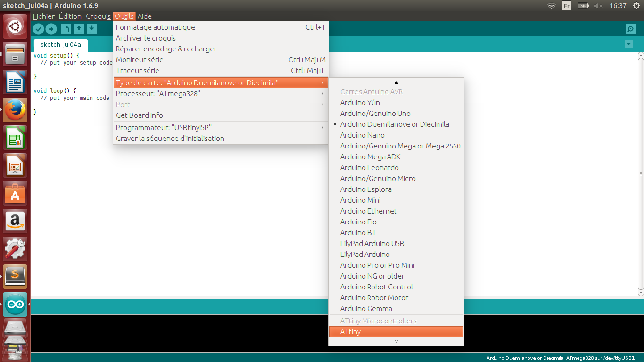This screenshot has width=644, height=362.
Task: Select Arduino Duemilanove or Diecimila board
Action: click(x=396, y=124)
